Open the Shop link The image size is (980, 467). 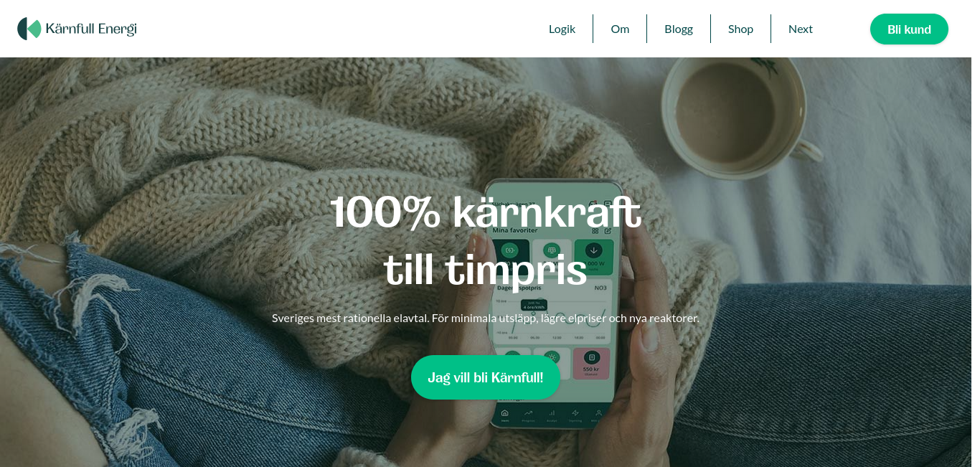740,29
